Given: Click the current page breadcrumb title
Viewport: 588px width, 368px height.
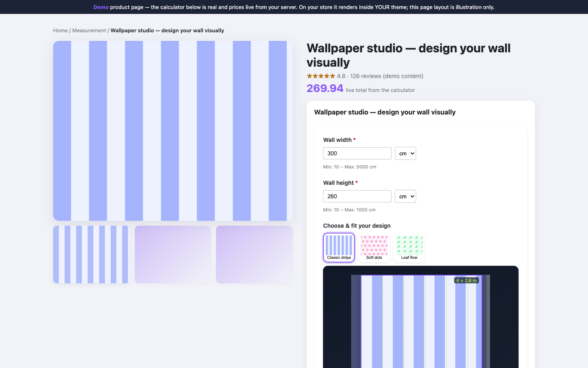Looking at the screenshot, I should [167, 31].
